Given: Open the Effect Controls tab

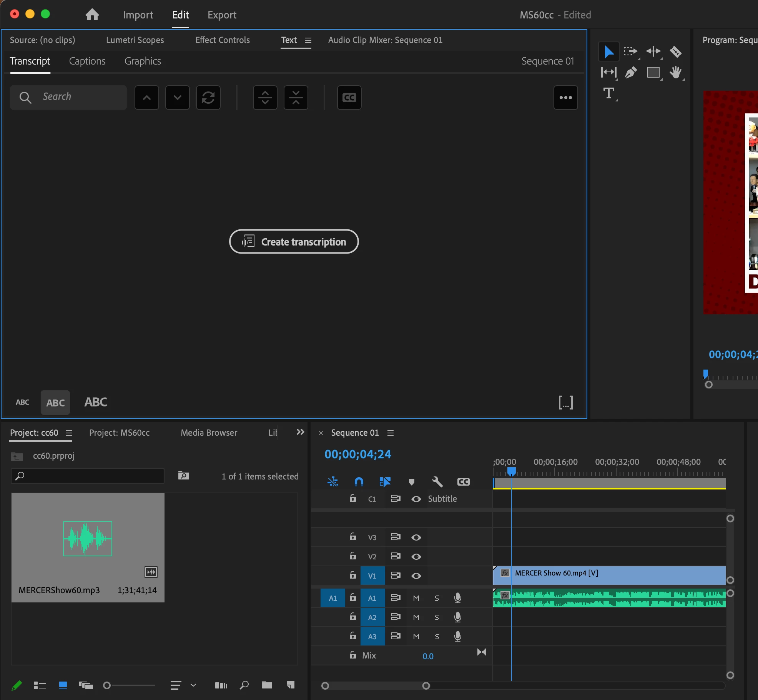Looking at the screenshot, I should [222, 40].
